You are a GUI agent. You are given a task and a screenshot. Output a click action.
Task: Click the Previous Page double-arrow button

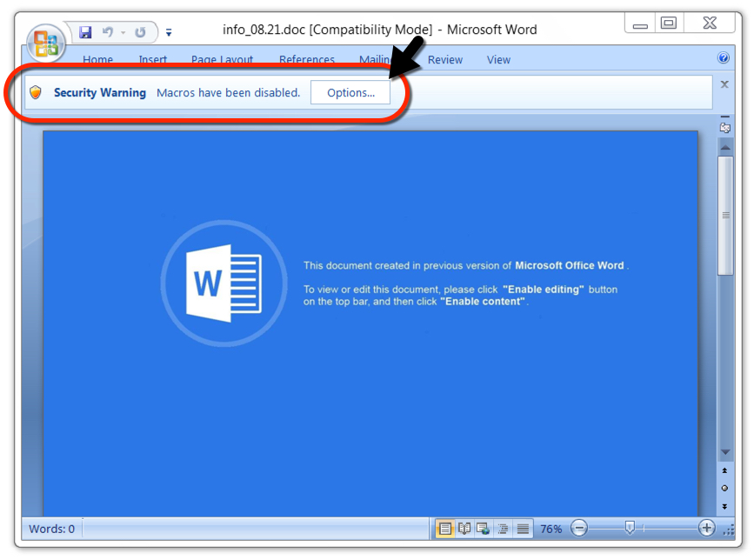pos(724,470)
